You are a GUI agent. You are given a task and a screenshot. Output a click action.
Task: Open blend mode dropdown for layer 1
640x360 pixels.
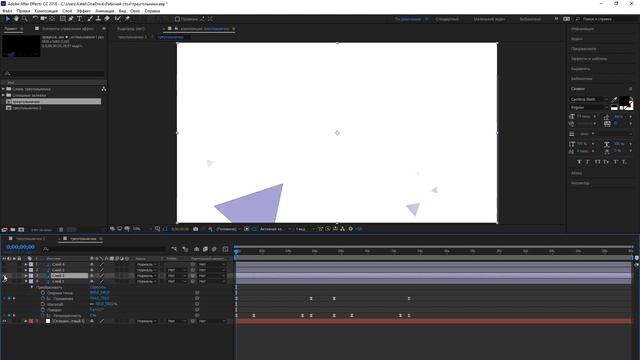pyautogui.click(x=147, y=264)
